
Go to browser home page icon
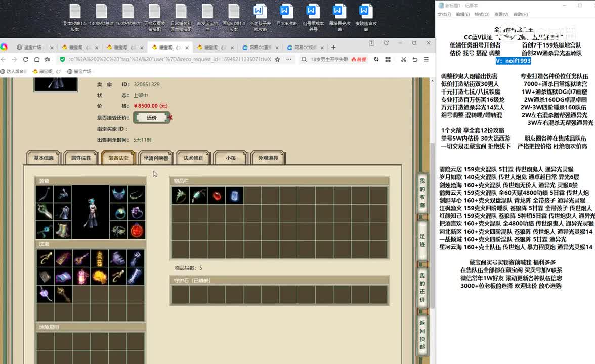click(x=37, y=59)
